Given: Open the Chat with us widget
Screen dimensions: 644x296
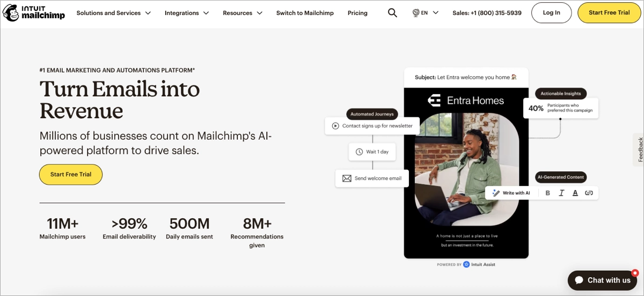Looking at the screenshot, I should (603, 280).
